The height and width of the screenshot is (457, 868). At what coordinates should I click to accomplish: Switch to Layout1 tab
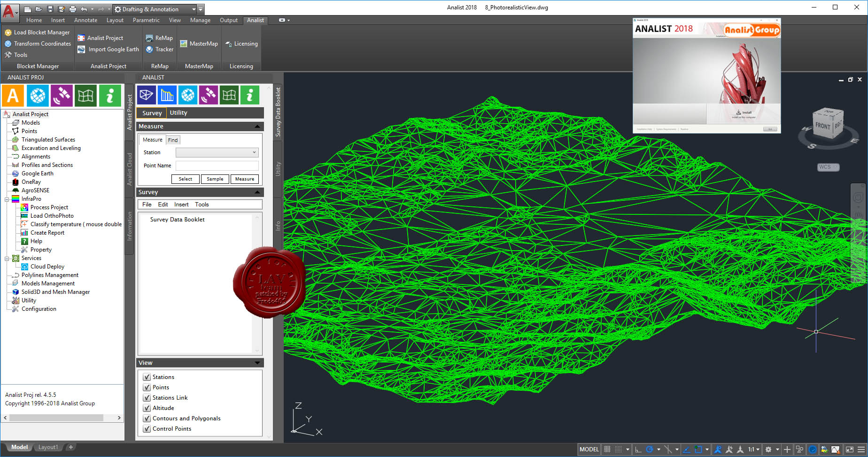(48, 447)
